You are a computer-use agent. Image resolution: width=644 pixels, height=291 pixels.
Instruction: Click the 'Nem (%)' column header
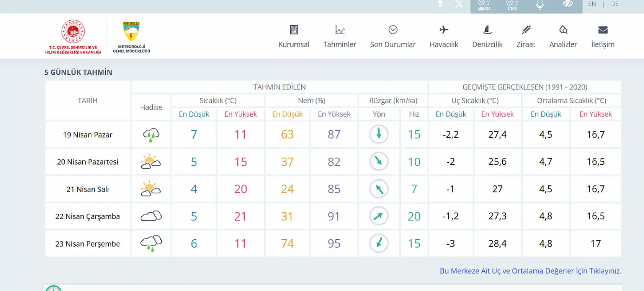click(311, 100)
